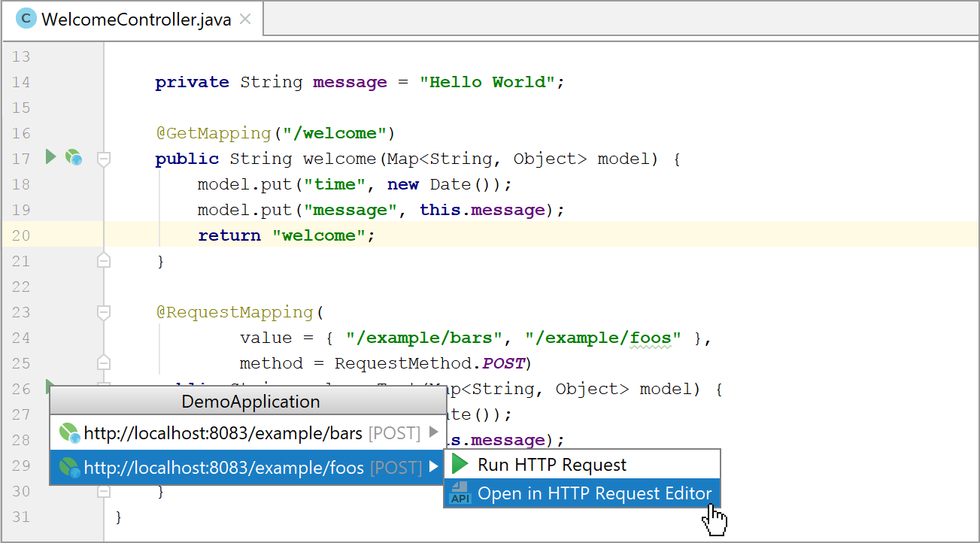Screen dimensions: 980x543
Task: Click the message field name on line 14
Action: coord(350,82)
